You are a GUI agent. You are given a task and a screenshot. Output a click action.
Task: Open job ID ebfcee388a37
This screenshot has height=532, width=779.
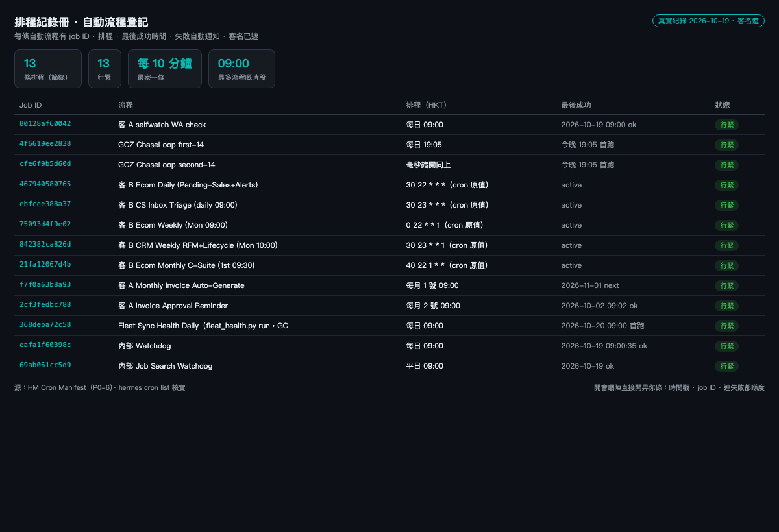[x=45, y=204]
